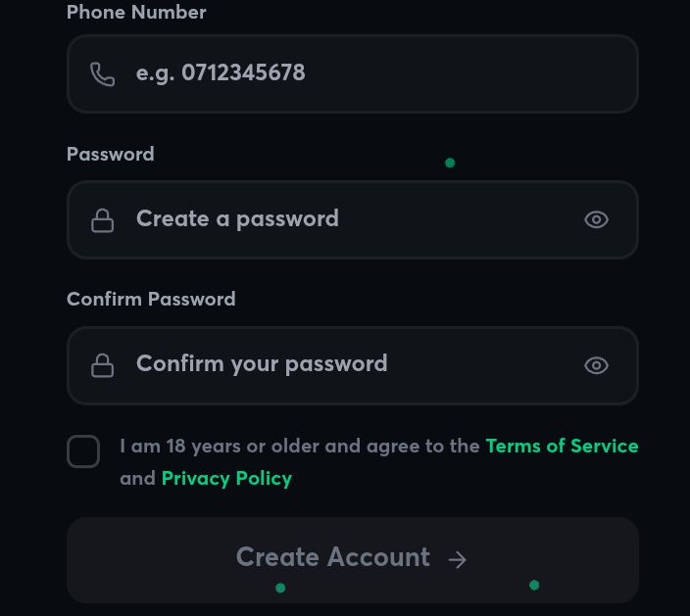Focus the phone number input field

(x=363, y=73)
